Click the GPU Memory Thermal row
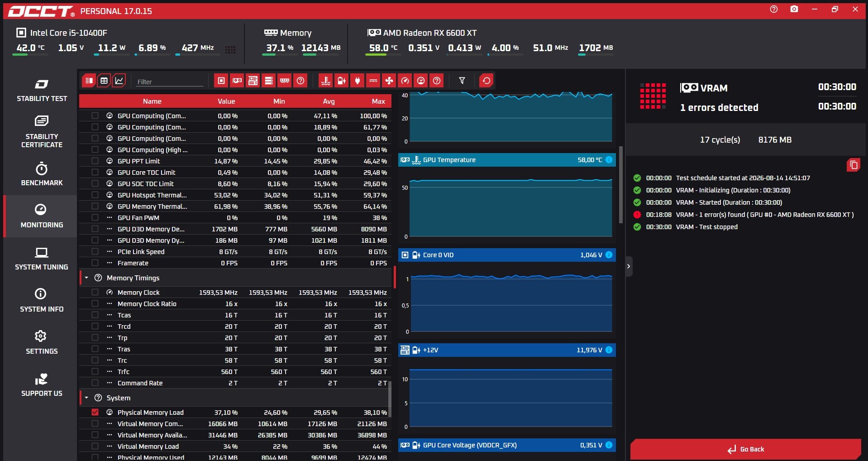Screen dimensions: 868x461 [x=235, y=206]
